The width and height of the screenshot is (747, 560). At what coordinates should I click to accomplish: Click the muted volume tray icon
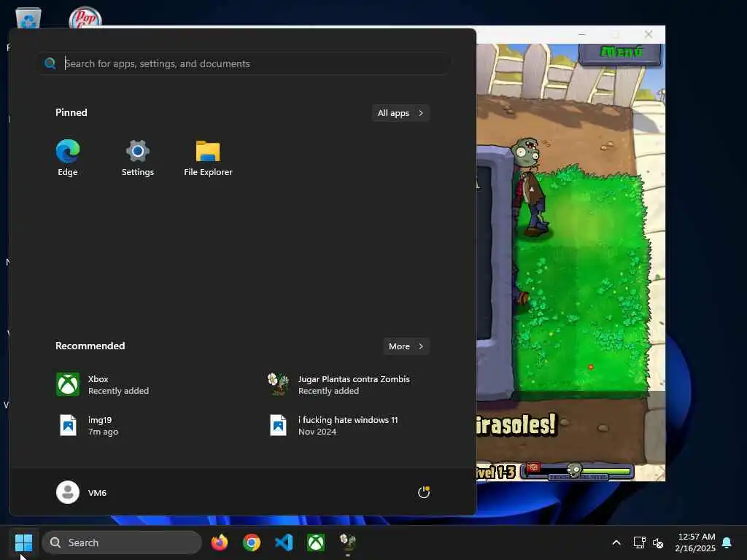tap(658, 542)
